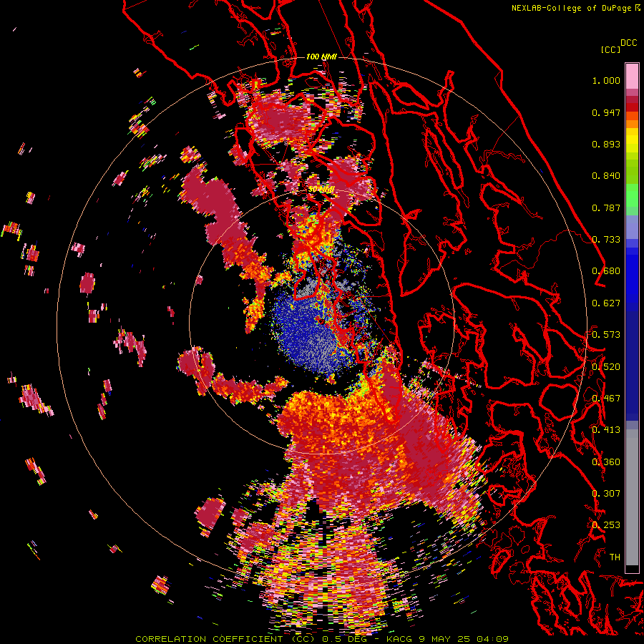Select the 0.733 legend value
The height and width of the screenshot is (644, 644).
tap(606, 240)
